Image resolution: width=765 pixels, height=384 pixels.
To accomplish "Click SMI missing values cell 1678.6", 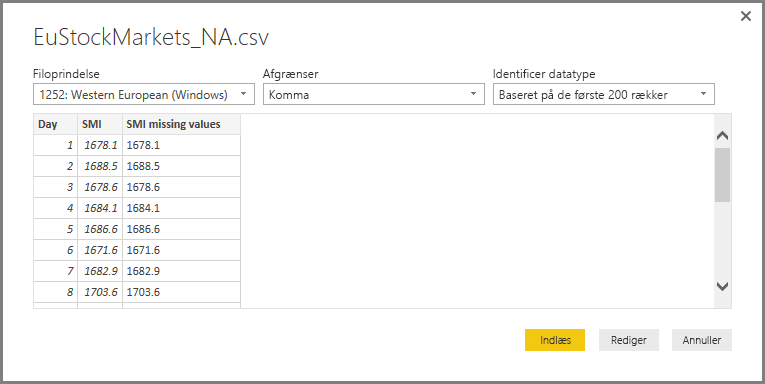I will (181, 187).
